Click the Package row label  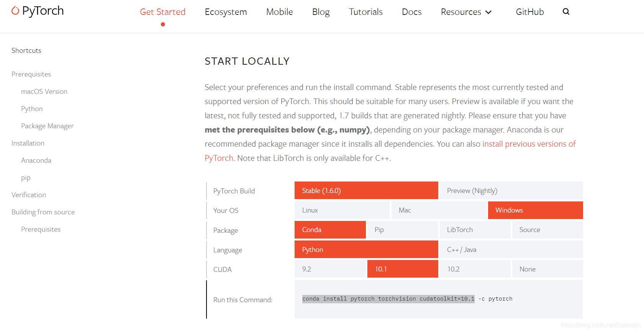click(x=225, y=231)
